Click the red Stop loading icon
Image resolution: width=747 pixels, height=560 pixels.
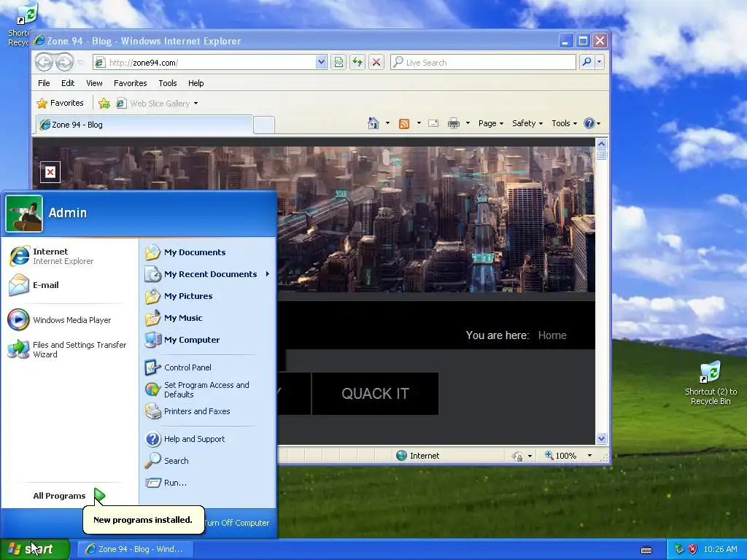[x=376, y=63]
